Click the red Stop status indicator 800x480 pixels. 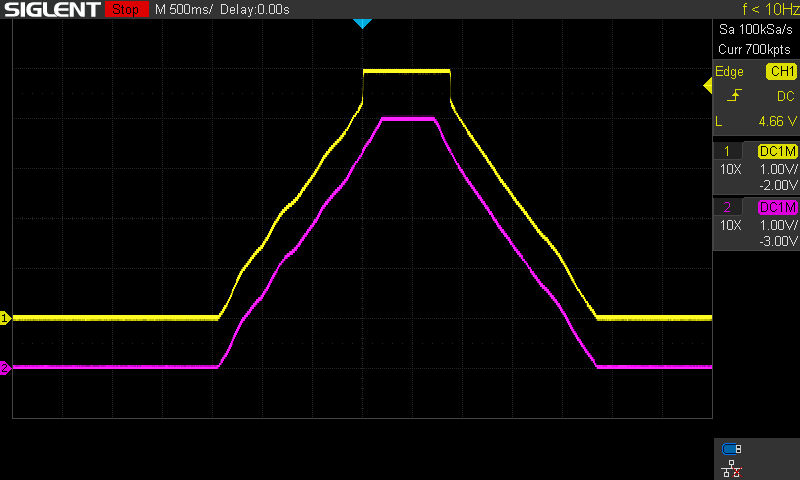pyautogui.click(x=124, y=10)
